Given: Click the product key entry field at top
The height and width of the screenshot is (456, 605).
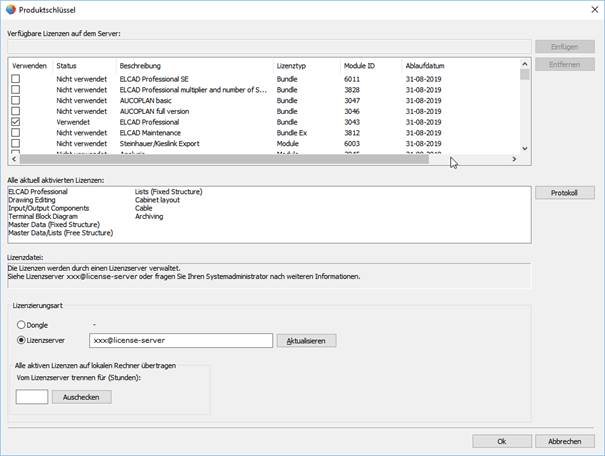Looking at the screenshot, I should point(269,47).
